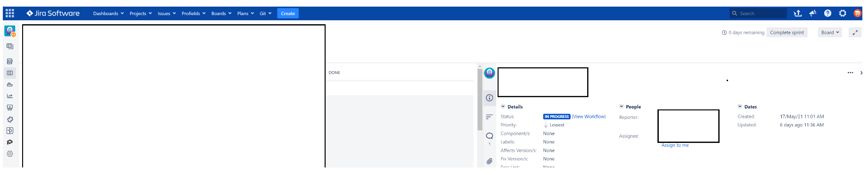Open the megaphone feedback icon
Image resolution: width=868 pixels, height=175 pixels.
pos(813,13)
